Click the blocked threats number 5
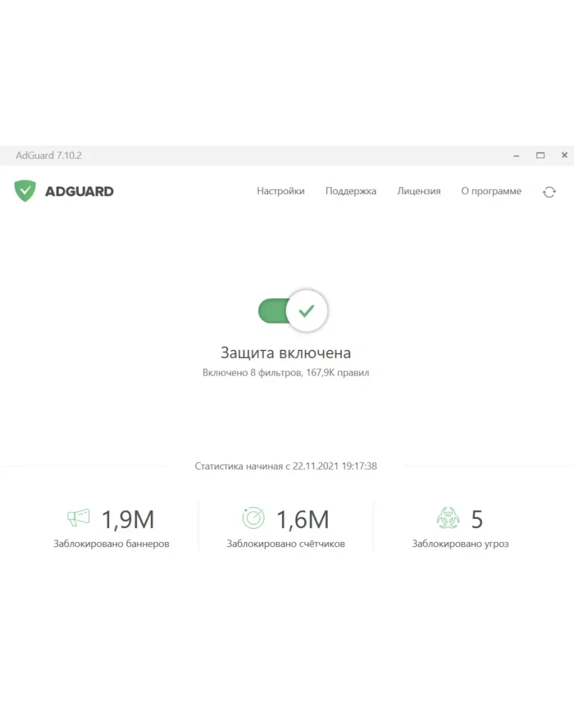Screen dimensions: 574x728 point(477,520)
